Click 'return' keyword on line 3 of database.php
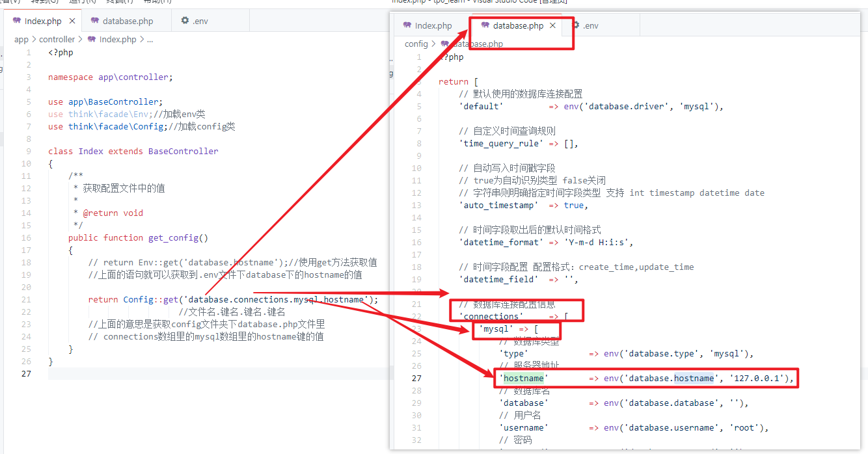This screenshot has width=868, height=454. pyautogui.click(x=454, y=81)
